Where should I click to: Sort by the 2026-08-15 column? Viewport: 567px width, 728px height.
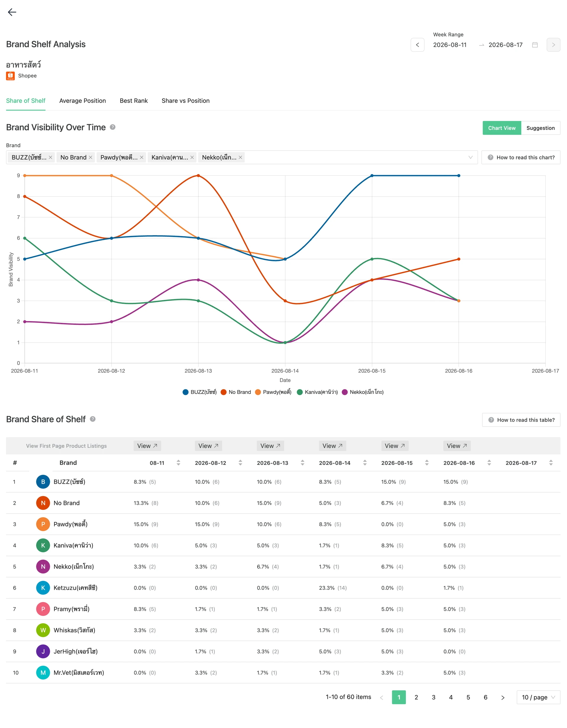[x=427, y=463]
